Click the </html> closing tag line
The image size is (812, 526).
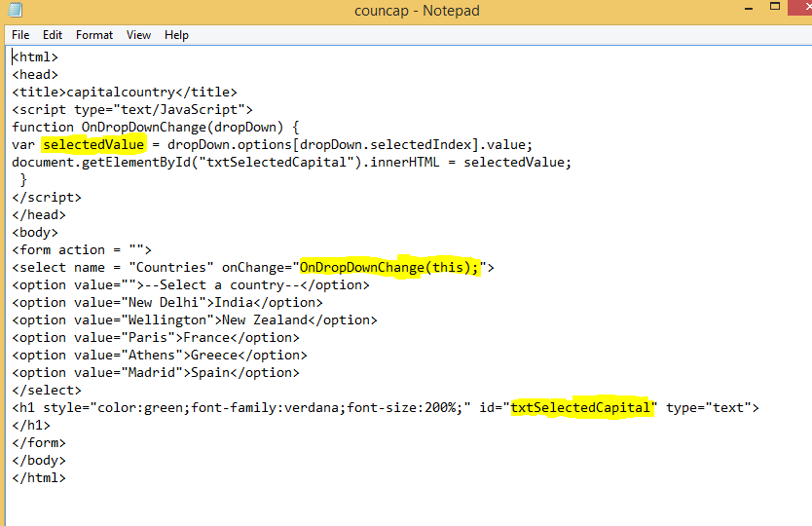point(39,478)
